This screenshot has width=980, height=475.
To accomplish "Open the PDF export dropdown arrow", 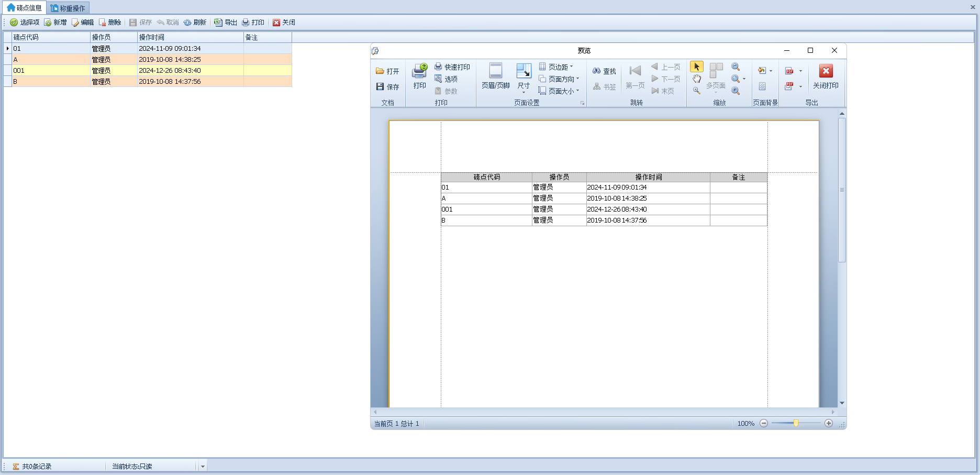I will click(800, 71).
